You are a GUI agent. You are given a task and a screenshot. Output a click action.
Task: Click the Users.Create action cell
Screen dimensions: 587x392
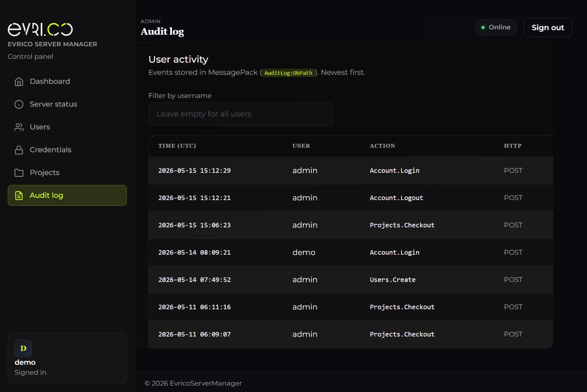tap(393, 280)
